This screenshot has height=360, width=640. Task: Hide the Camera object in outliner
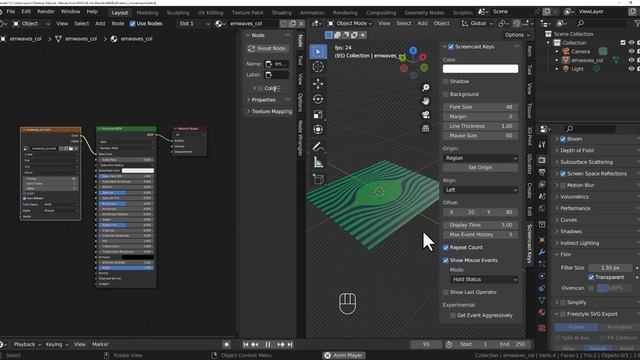tap(631, 51)
